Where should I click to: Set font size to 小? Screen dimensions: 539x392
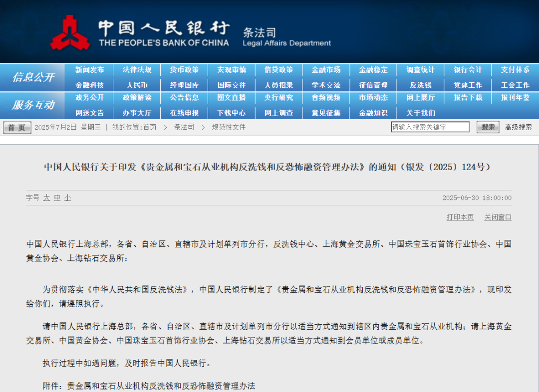[67, 197]
